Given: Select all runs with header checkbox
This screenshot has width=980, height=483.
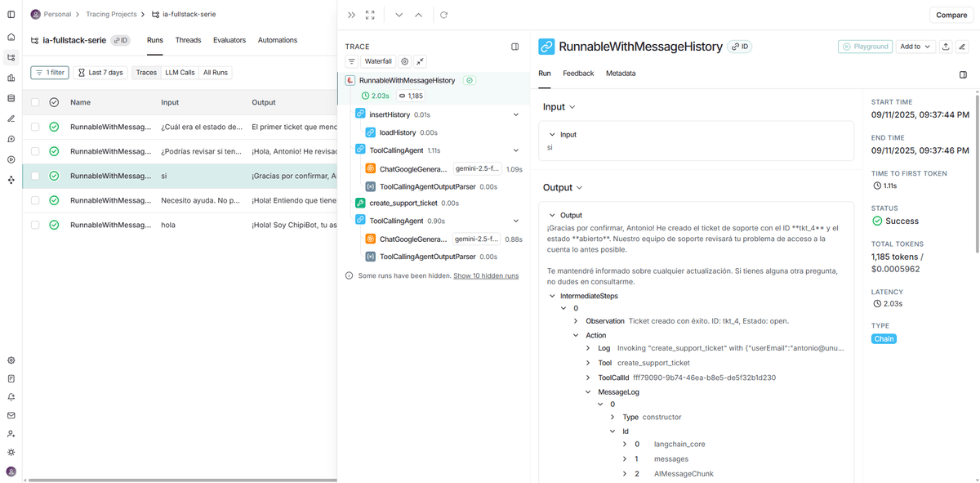Looking at the screenshot, I should [x=35, y=102].
